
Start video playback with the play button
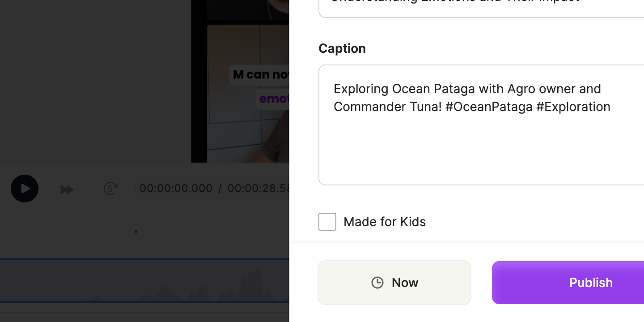[25, 189]
